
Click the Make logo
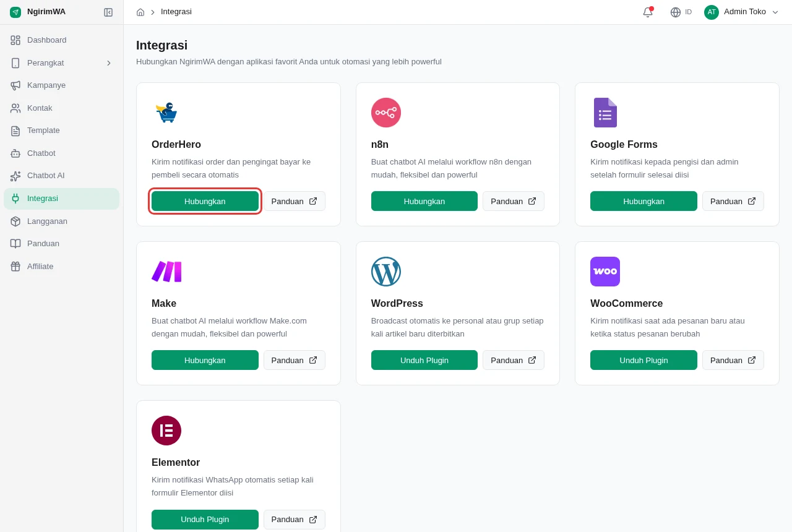click(166, 272)
